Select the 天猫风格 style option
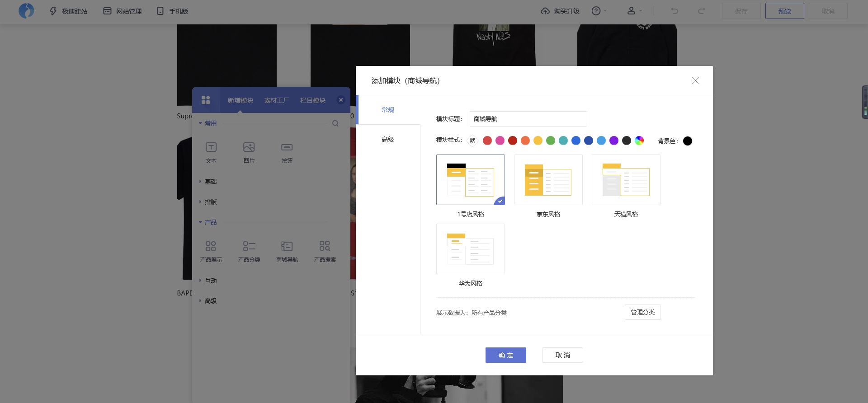Screen dimensions: 868x403 (626, 180)
